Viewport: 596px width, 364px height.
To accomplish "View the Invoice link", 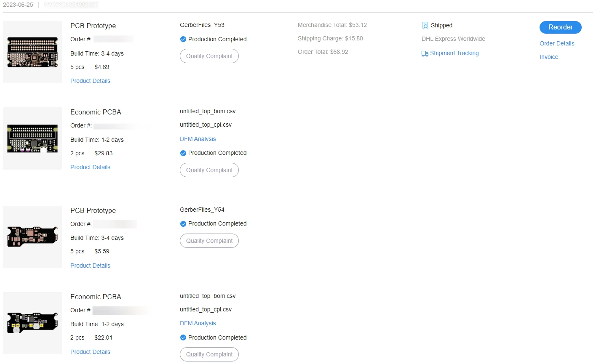I will [x=548, y=57].
